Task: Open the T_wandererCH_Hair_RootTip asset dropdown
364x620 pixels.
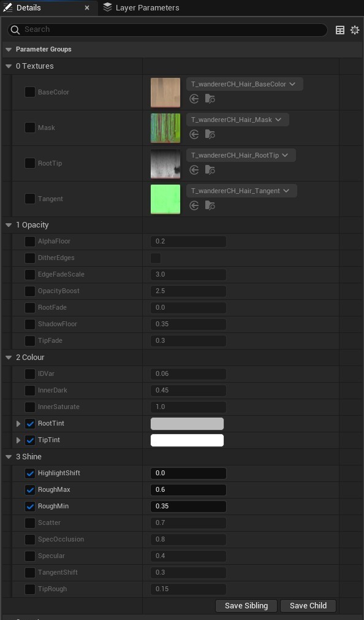Action: (241, 155)
